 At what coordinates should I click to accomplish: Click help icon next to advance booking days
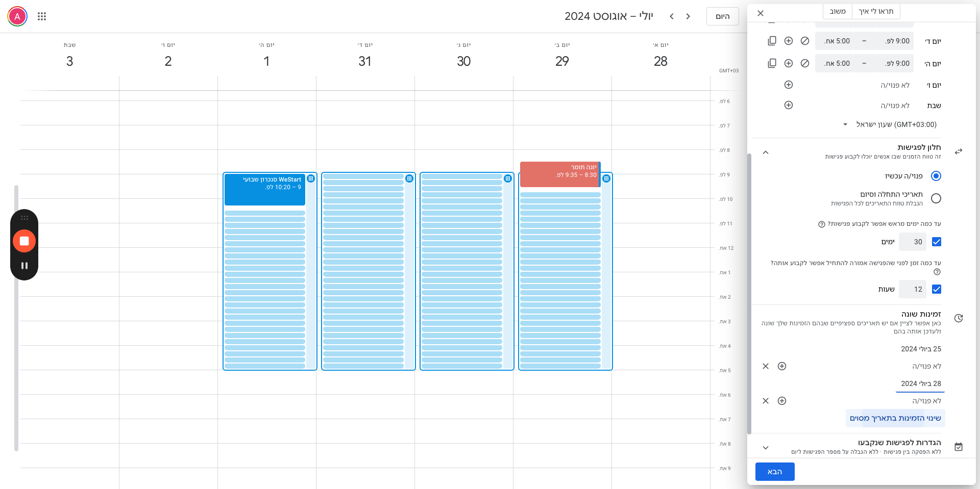click(x=822, y=224)
